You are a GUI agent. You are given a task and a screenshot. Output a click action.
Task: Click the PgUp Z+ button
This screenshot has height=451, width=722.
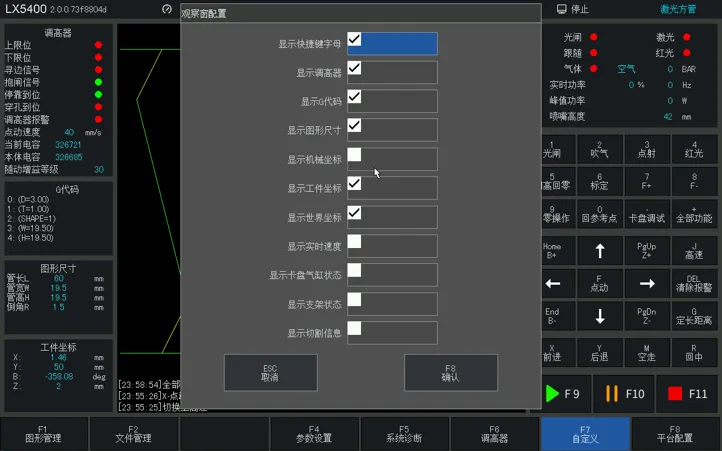[x=647, y=251]
